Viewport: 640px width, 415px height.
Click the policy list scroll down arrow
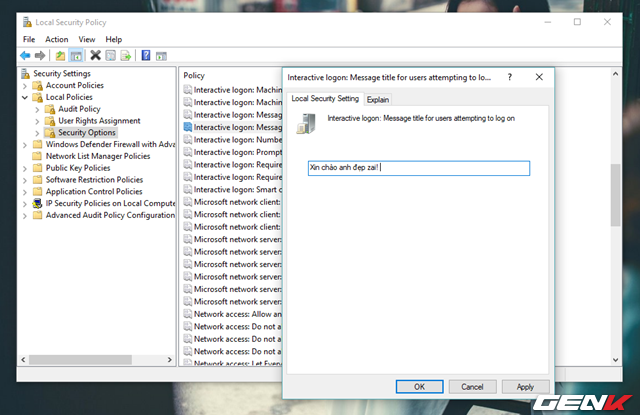616,360
